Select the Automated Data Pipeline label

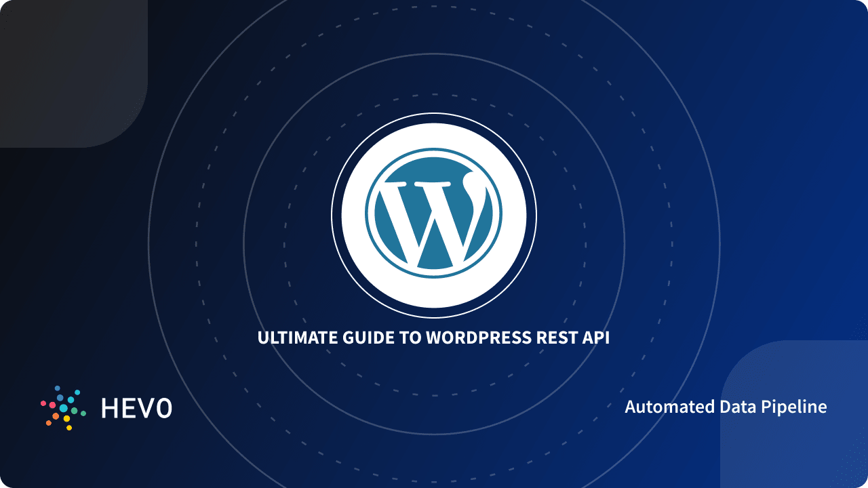pyautogui.click(x=726, y=407)
